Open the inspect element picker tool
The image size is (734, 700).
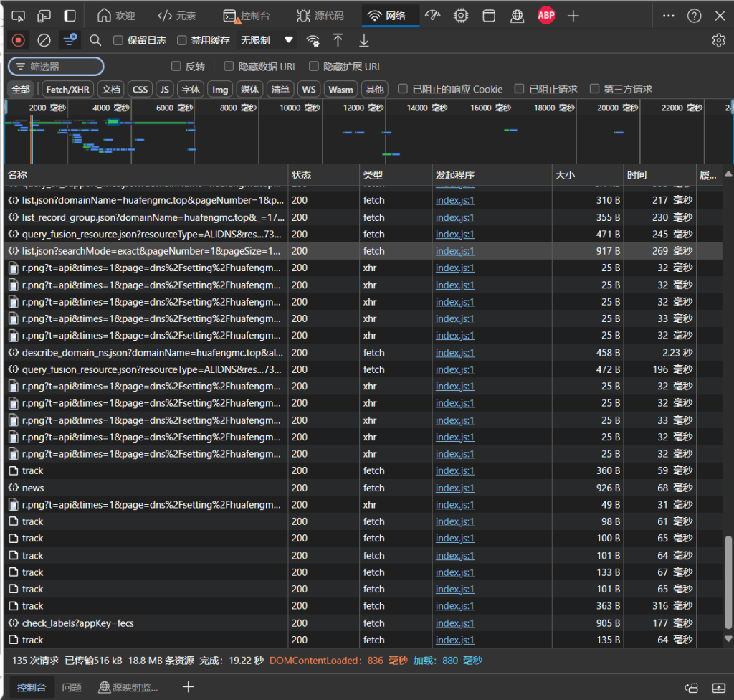click(x=19, y=15)
